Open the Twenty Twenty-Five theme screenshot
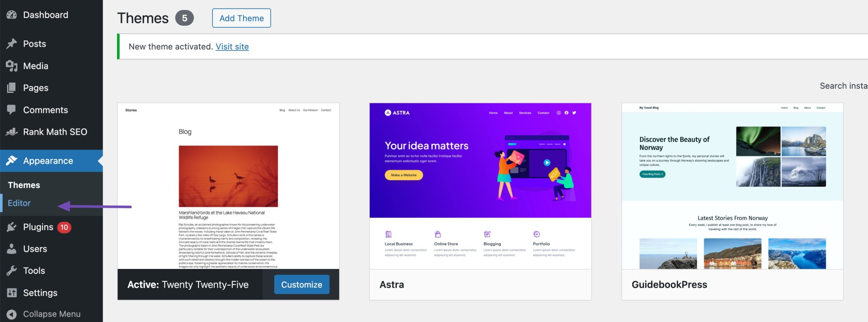 coord(228,186)
